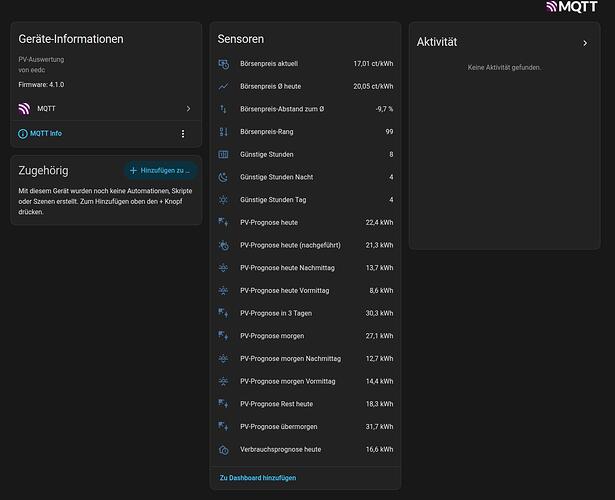Click the Günstige Stunden Nacht moon icon
615x500 pixels.
(224, 177)
